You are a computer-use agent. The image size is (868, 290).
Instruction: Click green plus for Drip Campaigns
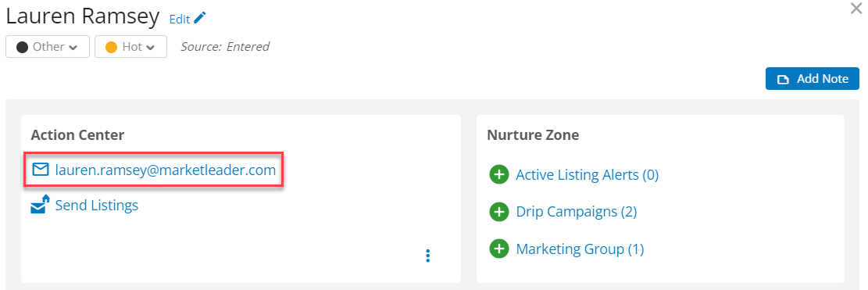coord(498,212)
